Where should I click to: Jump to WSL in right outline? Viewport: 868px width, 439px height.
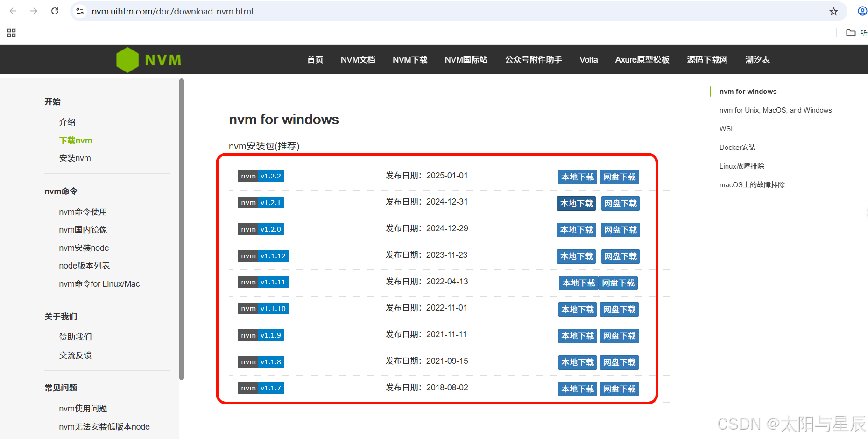click(727, 129)
